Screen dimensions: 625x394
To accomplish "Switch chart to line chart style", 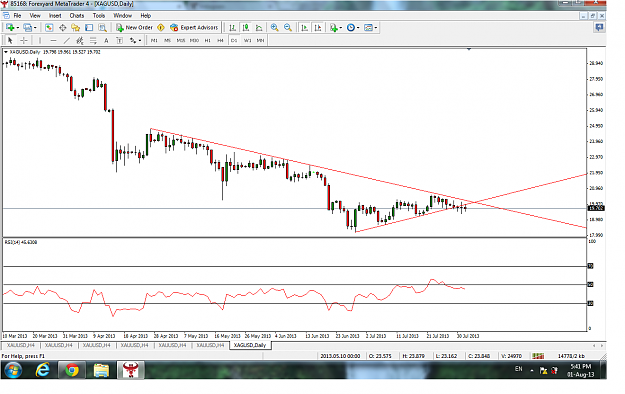I will point(259,28).
